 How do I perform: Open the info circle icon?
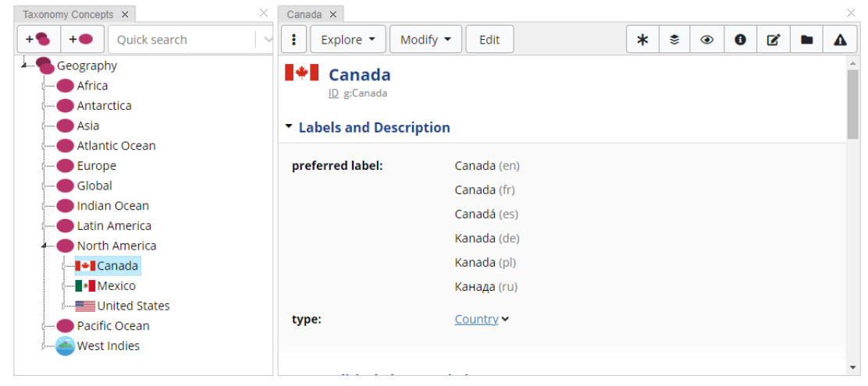[x=740, y=40]
